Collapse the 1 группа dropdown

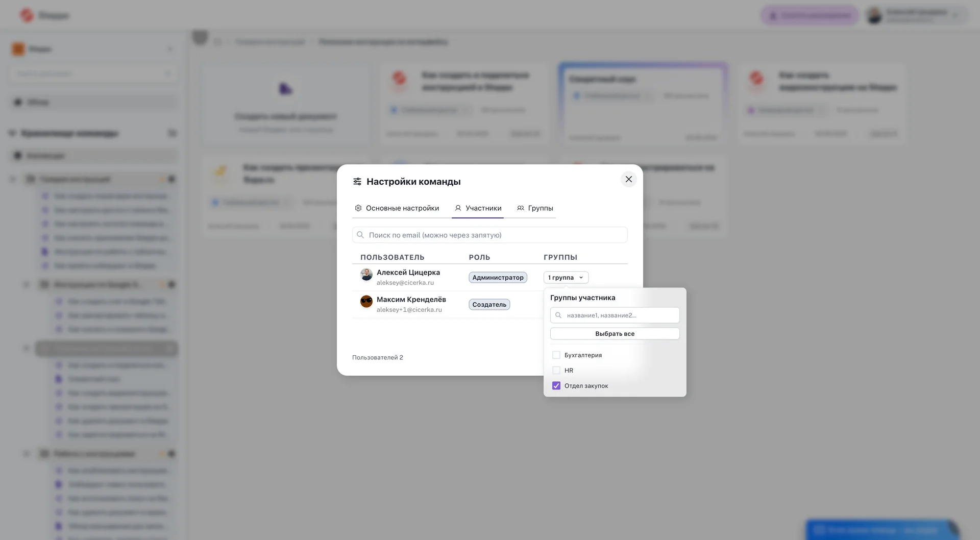click(566, 278)
